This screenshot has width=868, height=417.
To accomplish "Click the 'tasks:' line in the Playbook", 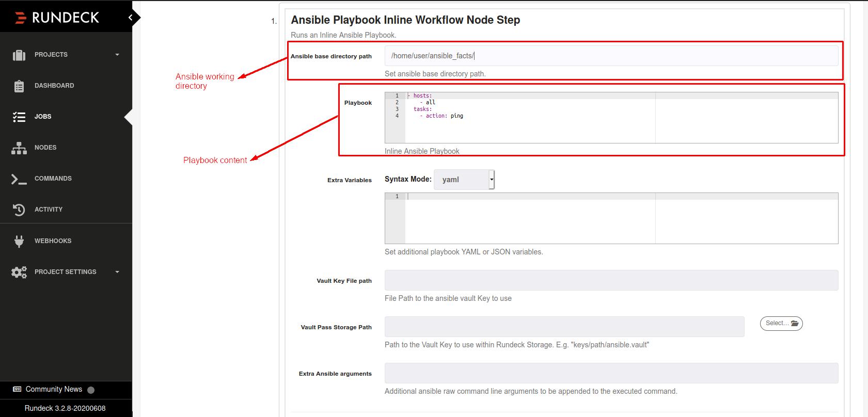I will click(x=422, y=109).
